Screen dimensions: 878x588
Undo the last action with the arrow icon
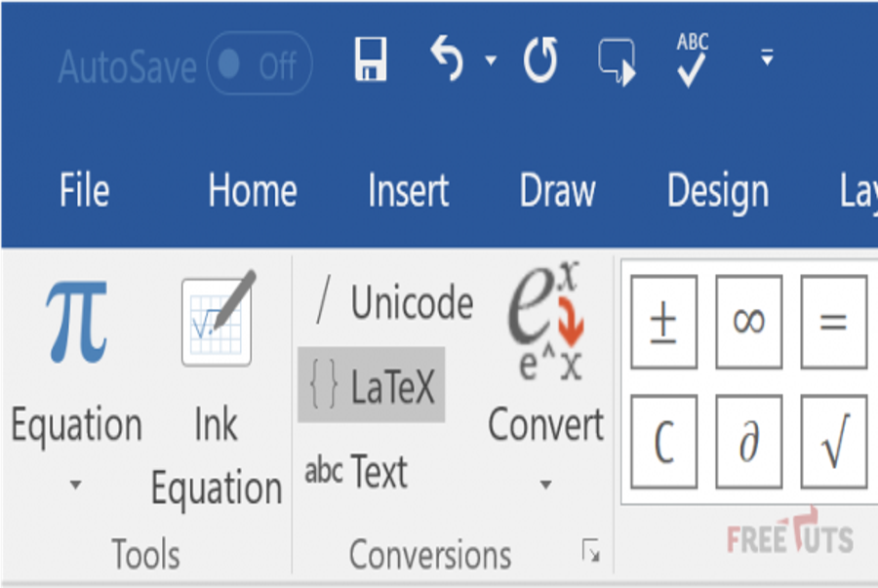click(x=447, y=59)
